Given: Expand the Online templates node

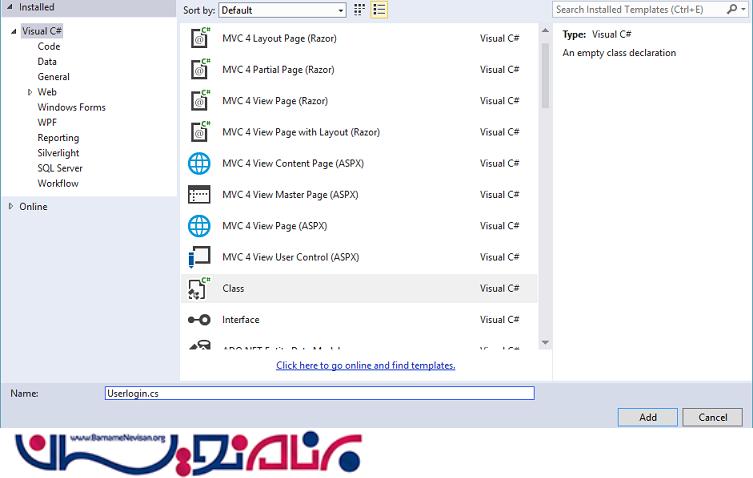Looking at the screenshot, I should [x=11, y=207].
